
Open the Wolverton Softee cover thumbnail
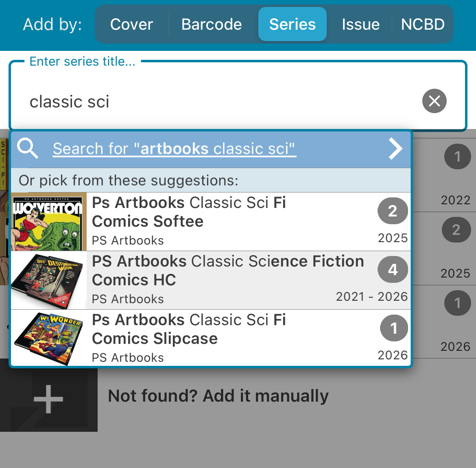pyautogui.click(x=49, y=222)
